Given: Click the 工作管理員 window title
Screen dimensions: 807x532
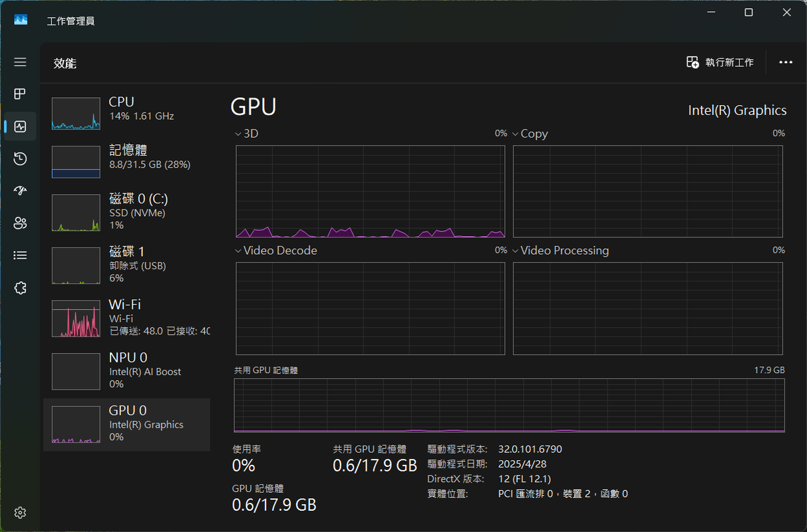Looking at the screenshot, I should (71, 21).
